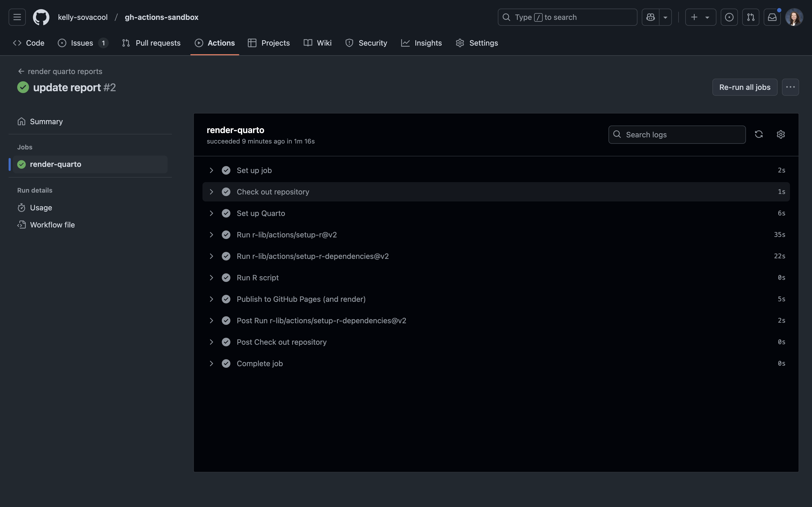
Task: Open Copilot dropdown arrow
Action: click(x=665, y=17)
